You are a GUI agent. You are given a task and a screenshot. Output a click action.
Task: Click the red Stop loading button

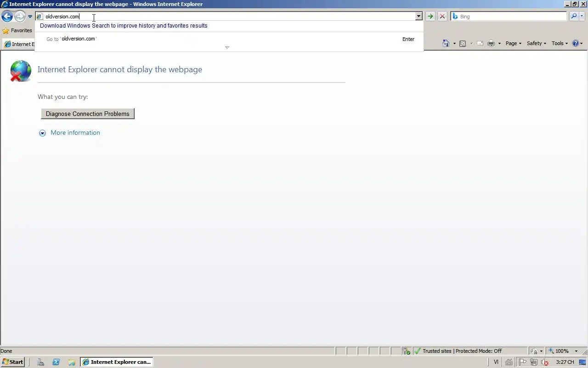[442, 17]
